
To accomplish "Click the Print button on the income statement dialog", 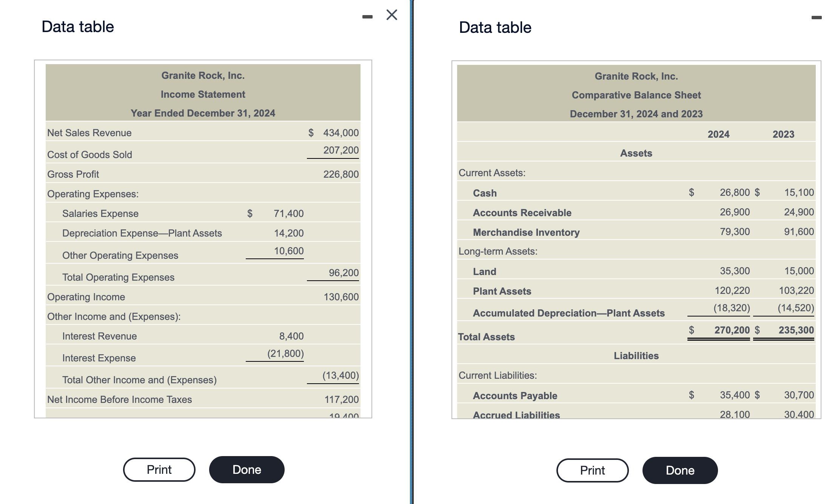I will (159, 469).
